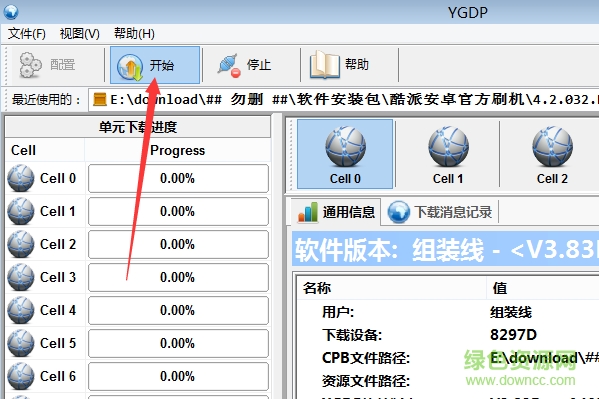Image resolution: width=599 pixels, height=399 pixels.
Task: Click the CPB file icon in recent path
Action: tap(100, 99)
